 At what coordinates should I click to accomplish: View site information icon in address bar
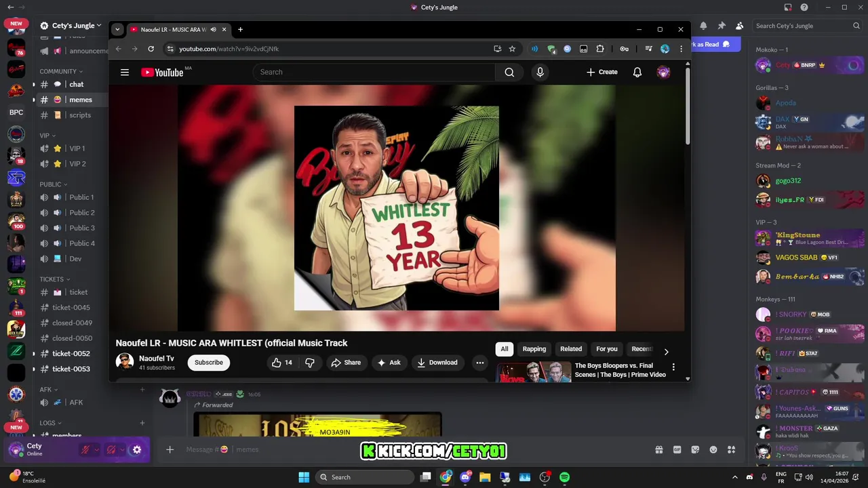[170, 49]
